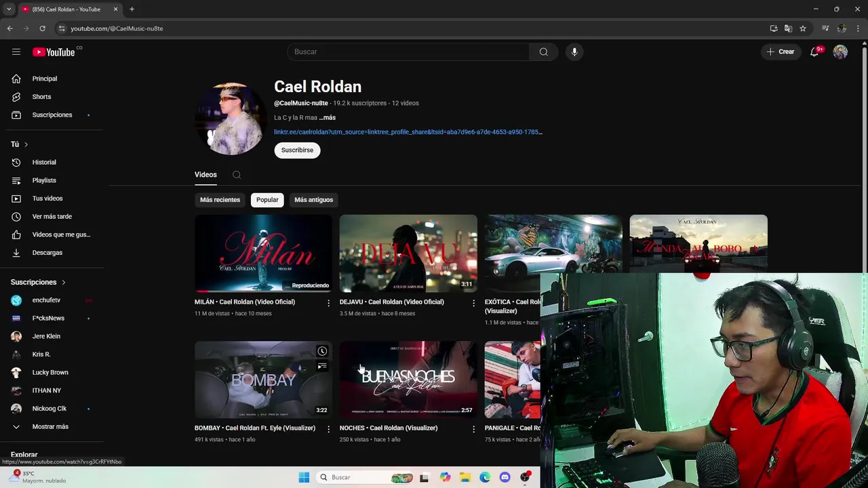The height and width of the screenshot is (488, 868).
Task: Click the Crear button
Action: (x=781, y=52)
